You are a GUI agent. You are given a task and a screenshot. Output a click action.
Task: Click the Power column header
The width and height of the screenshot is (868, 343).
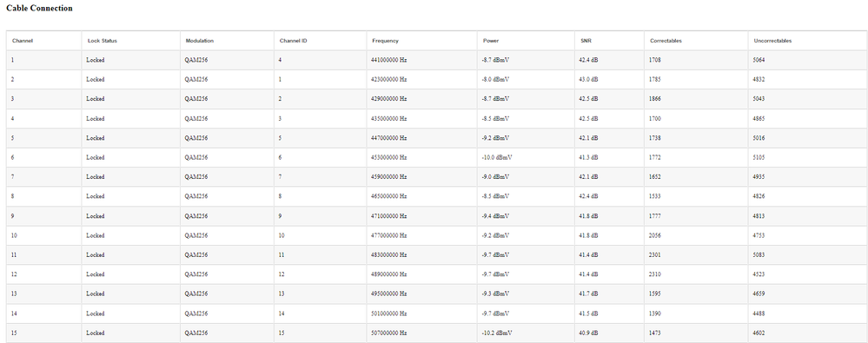(x=491, y=41)
